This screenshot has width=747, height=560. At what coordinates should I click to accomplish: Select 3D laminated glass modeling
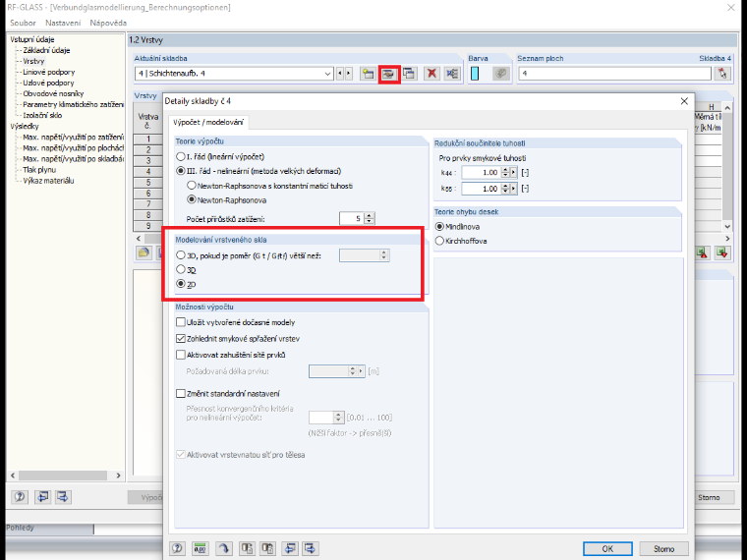(181, 270)
